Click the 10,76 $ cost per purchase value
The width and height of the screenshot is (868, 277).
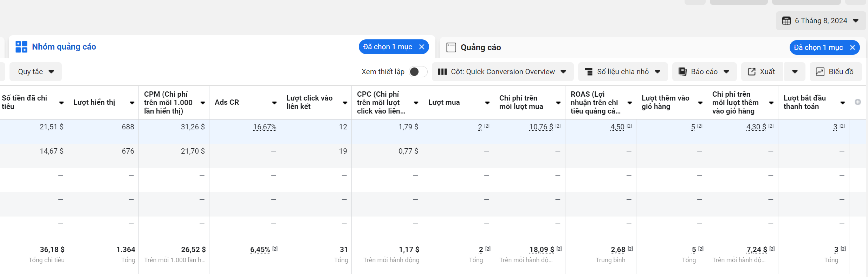pos(541,127)
